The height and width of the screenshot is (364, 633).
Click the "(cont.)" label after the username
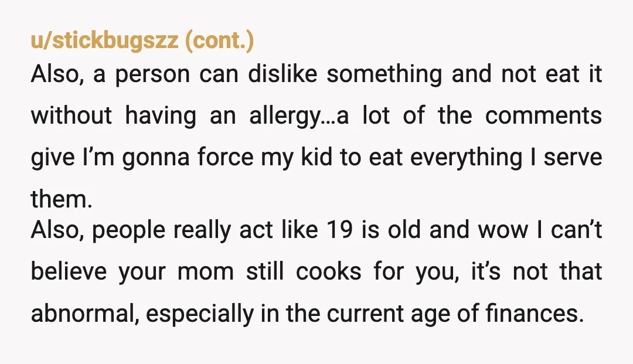[220, 40]
